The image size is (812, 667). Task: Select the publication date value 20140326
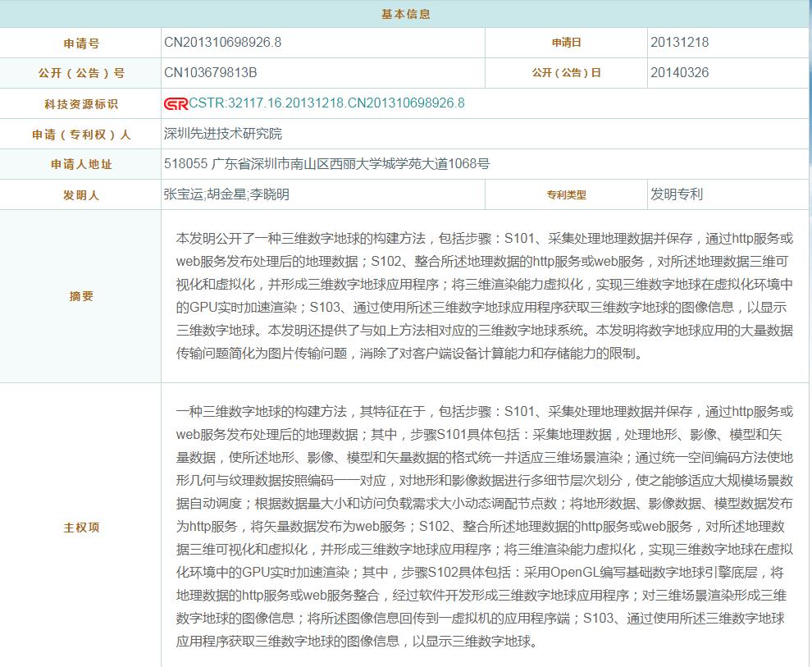pos(679,72)
